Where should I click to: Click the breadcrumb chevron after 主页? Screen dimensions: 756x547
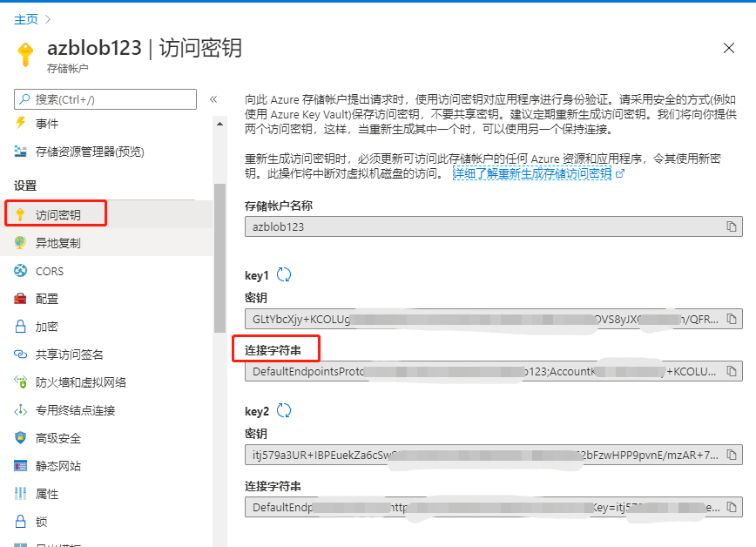coord(47,19)
